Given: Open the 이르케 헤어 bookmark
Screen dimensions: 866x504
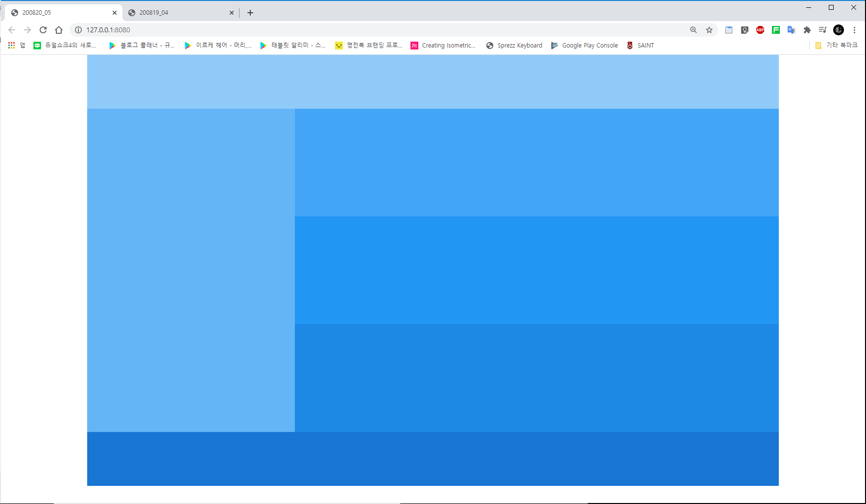Looking at the screenshot, I should 218,46.
